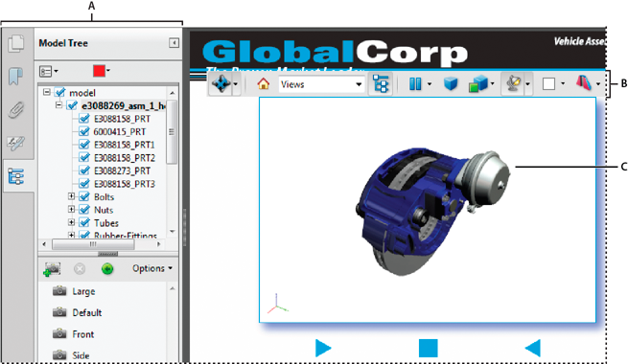Uncheck the E3088158_PRT part
The width and height of the screenshot is (628, 364).
(x=84, y=119)
